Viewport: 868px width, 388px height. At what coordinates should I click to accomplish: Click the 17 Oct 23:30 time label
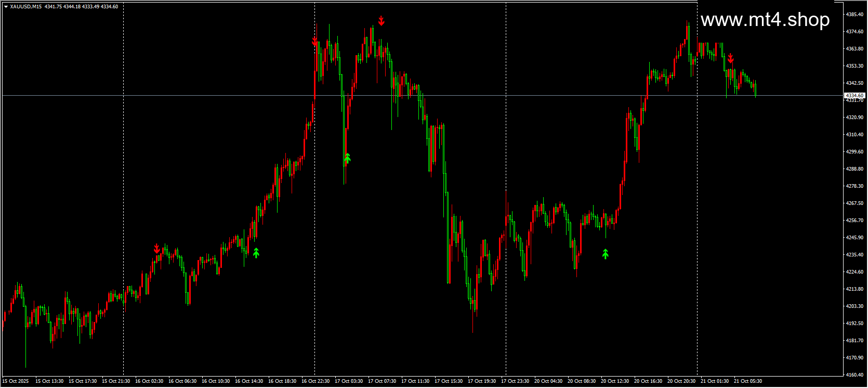click(x=515, y=381)
